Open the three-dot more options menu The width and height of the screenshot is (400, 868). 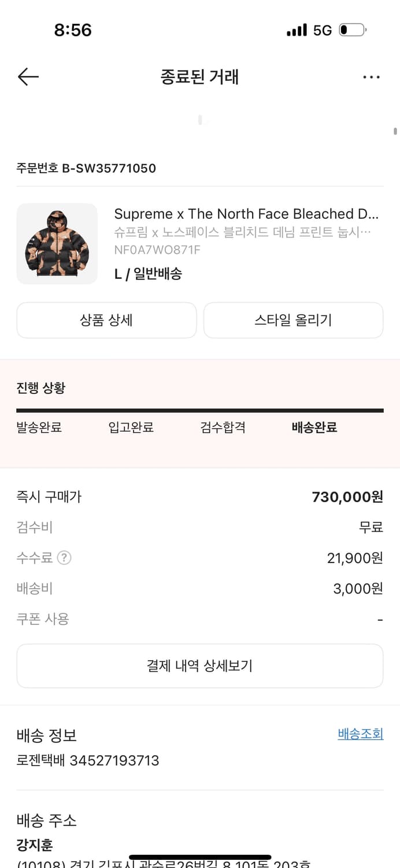[x=371, y=77]
